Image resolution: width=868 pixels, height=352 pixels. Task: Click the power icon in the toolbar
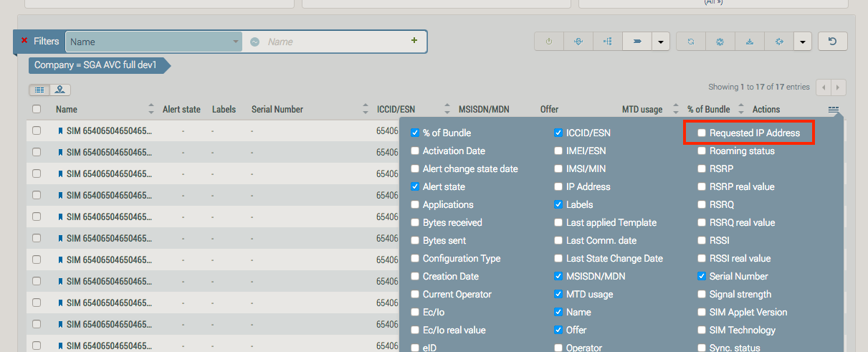point(549,42)
